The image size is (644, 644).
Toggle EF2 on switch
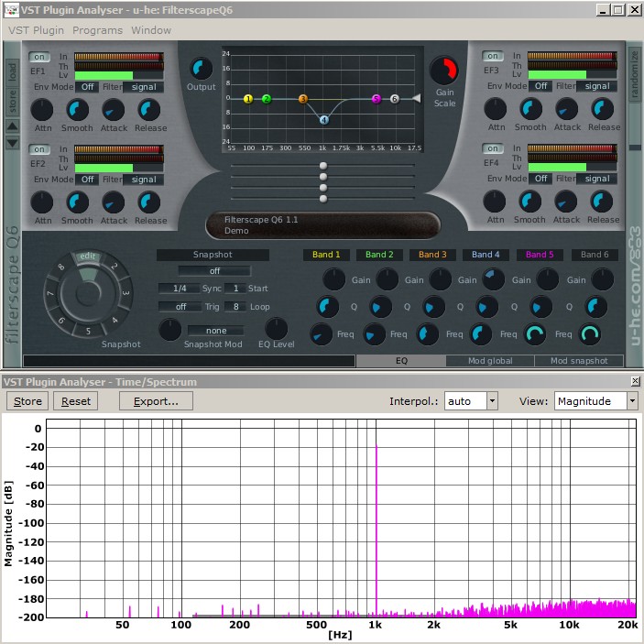click(39, 149)
